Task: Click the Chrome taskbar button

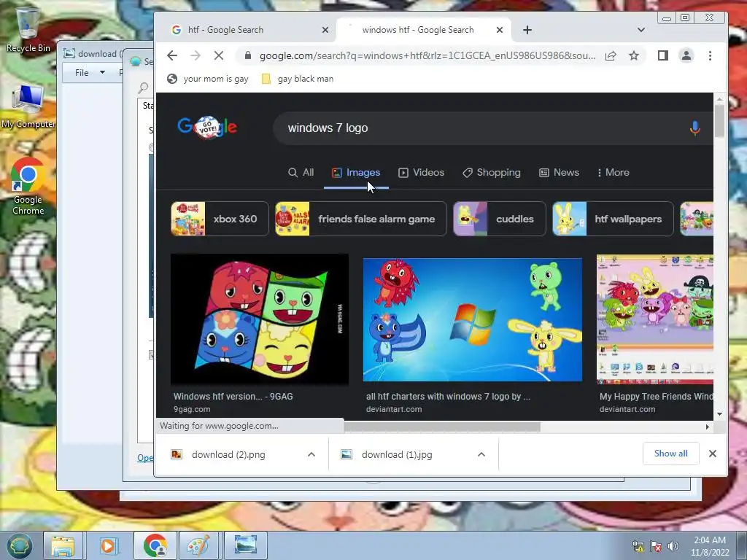Action: pos(155,545)
